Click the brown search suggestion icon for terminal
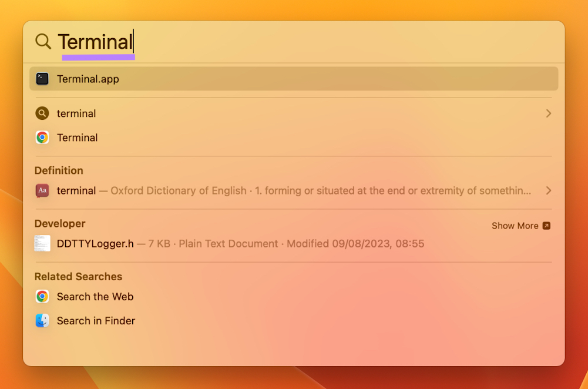This screenshot has width=588, height=389. coord(42,113)
